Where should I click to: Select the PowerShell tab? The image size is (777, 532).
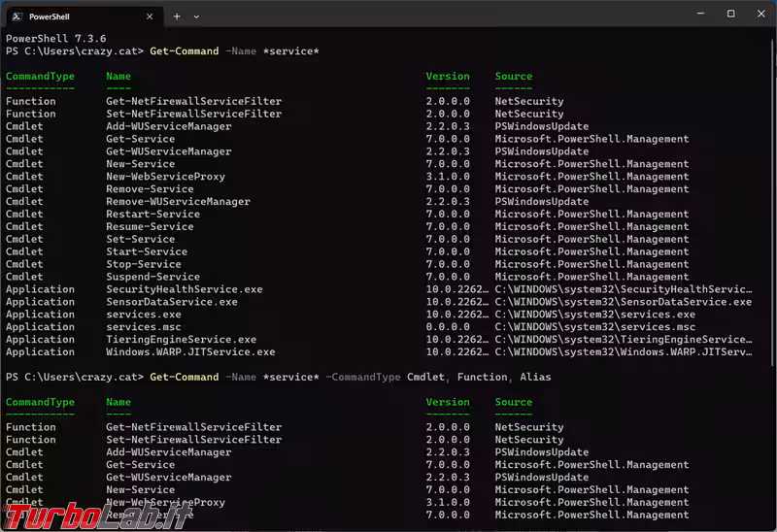pyautogui.click(x=68, y=17)
